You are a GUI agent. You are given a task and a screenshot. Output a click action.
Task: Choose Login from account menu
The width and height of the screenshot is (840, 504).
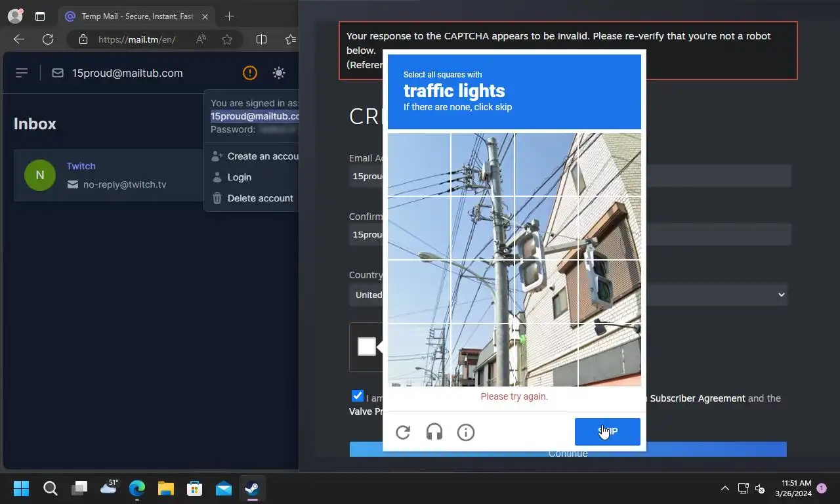232,177
